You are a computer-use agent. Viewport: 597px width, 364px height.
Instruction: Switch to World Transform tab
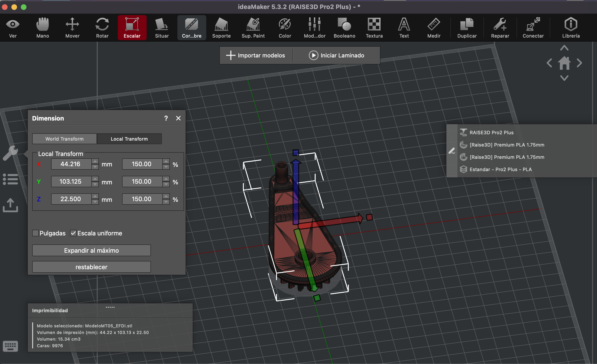pos(64,139)
